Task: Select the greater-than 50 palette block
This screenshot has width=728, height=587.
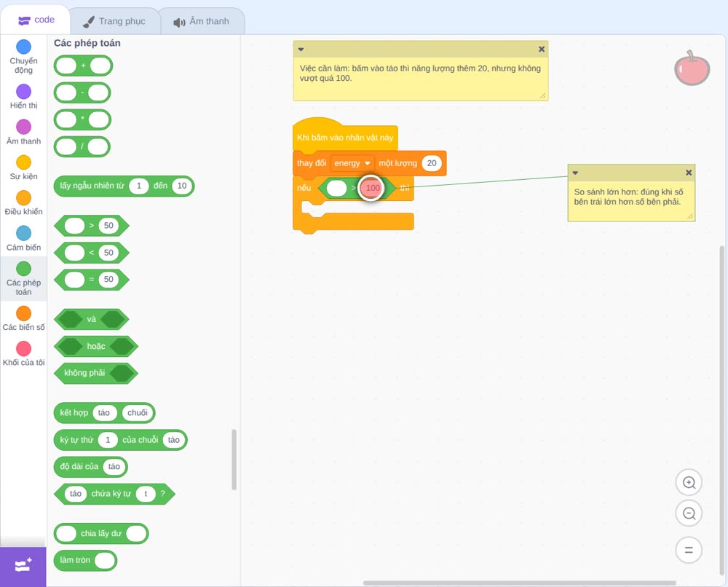Action: coord(92,226)
